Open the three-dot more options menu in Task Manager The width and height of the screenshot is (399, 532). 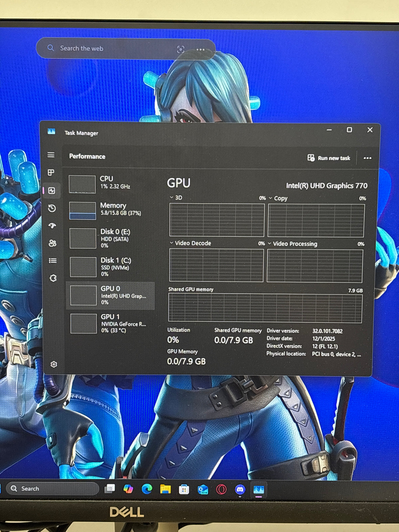[367, 158]
